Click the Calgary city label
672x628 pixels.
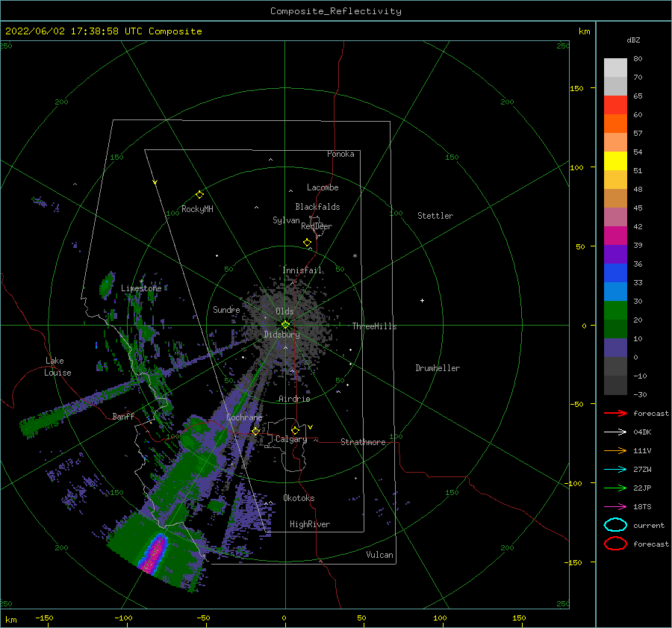[x=291, y=439]
